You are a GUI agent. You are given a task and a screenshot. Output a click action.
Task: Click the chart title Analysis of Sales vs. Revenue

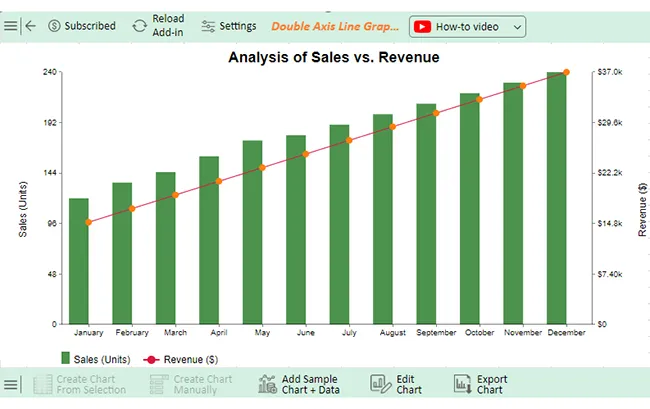[334, 57]
